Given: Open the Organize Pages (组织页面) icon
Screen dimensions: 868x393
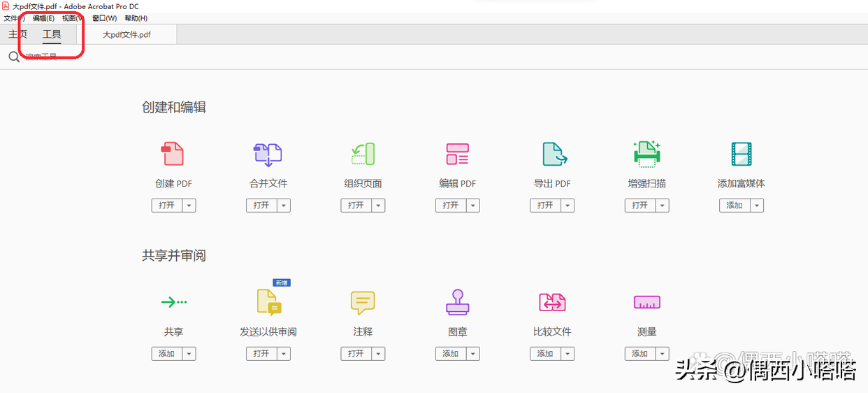Looking at the screenshot, I should (x=363, y=154).
